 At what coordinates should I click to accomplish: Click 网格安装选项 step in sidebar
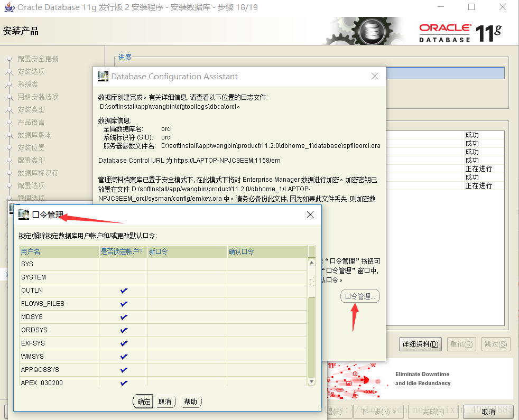pos(38,97)
